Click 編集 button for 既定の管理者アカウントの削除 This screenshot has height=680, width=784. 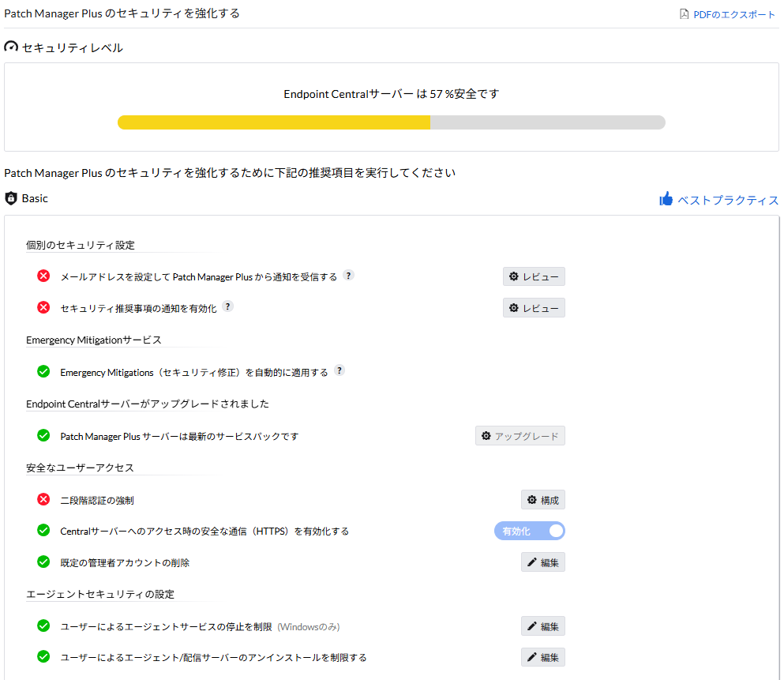tap(543, 562)
